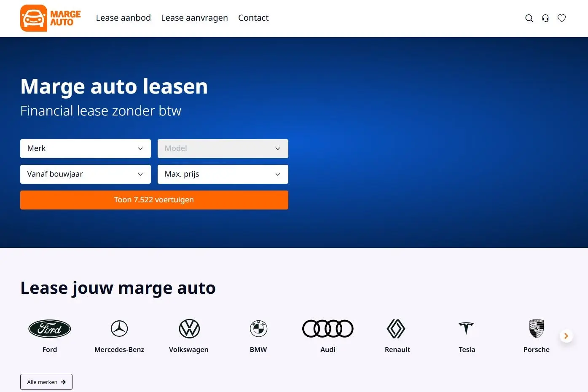The image size is (588, 392).
Task: Open the Vanaf bouwjaar dropdown
Action: coord(85,174)
